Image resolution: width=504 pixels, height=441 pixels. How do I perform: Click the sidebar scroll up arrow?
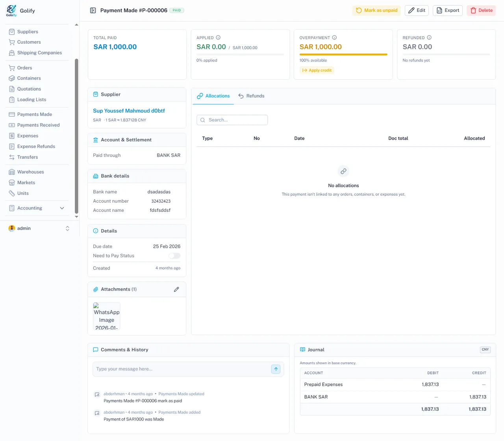pyautogui.click(x=76, y=25)
